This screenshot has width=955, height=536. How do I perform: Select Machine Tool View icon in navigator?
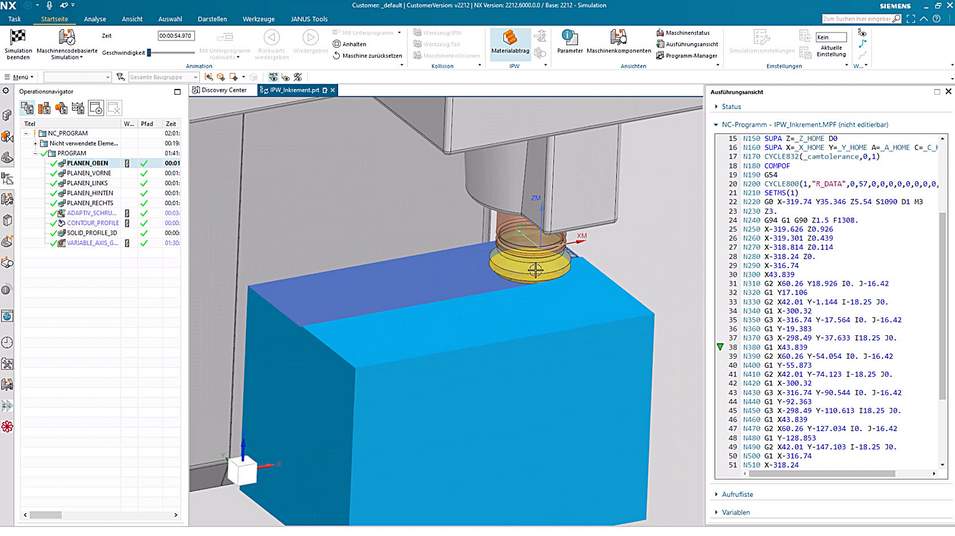(44, 108)
